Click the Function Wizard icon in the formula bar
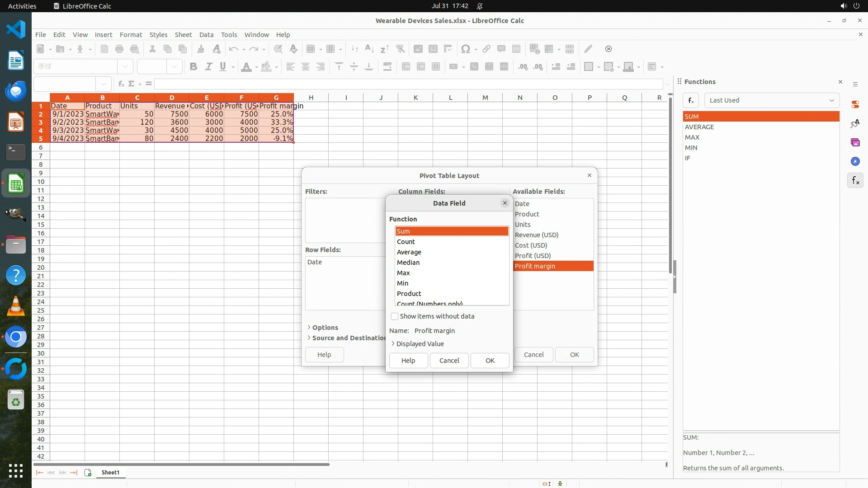The width and height of the screenshot is (868, 488). click(121, 84)
